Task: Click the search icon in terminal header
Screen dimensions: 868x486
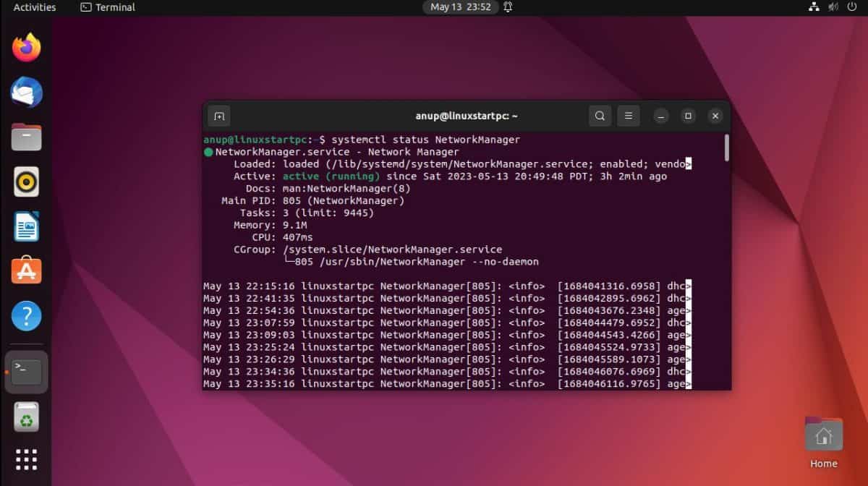Action: pyautogui.click(x=600, y=116)
